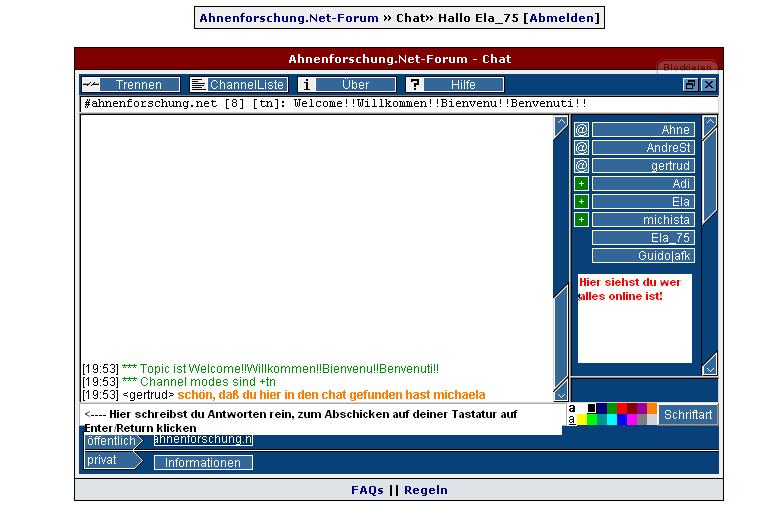The image size is (783, 514).
Task: Click the Über info icon
Action: [x=307, y=85]
